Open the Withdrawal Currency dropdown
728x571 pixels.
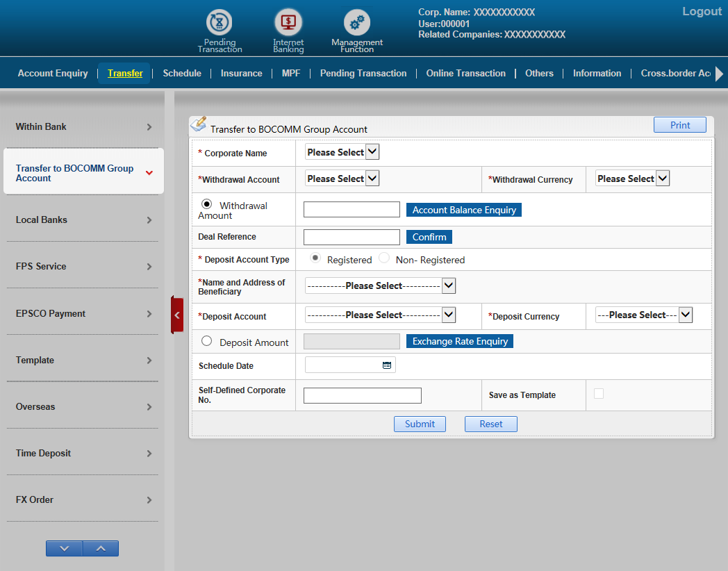pyautogui.click(x=632, y=179)
